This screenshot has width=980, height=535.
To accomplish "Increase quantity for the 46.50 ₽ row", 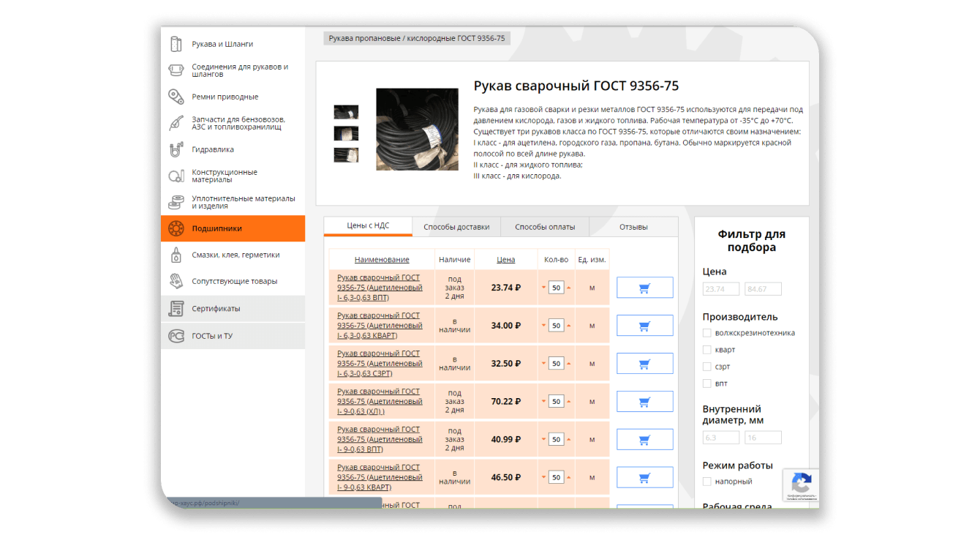I will point(569,477).
